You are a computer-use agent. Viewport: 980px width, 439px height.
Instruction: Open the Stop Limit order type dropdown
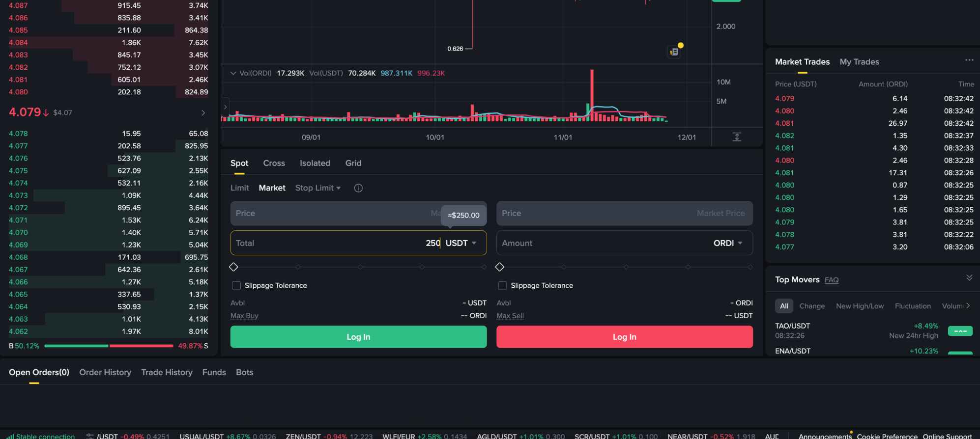[x=318, y=188]
